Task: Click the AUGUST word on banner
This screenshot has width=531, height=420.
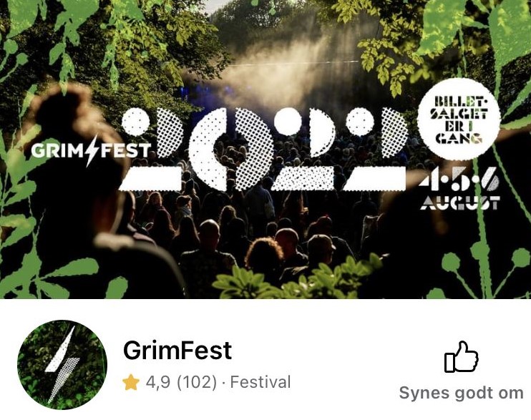Action: pyautogui.click(x=460, y=202)
